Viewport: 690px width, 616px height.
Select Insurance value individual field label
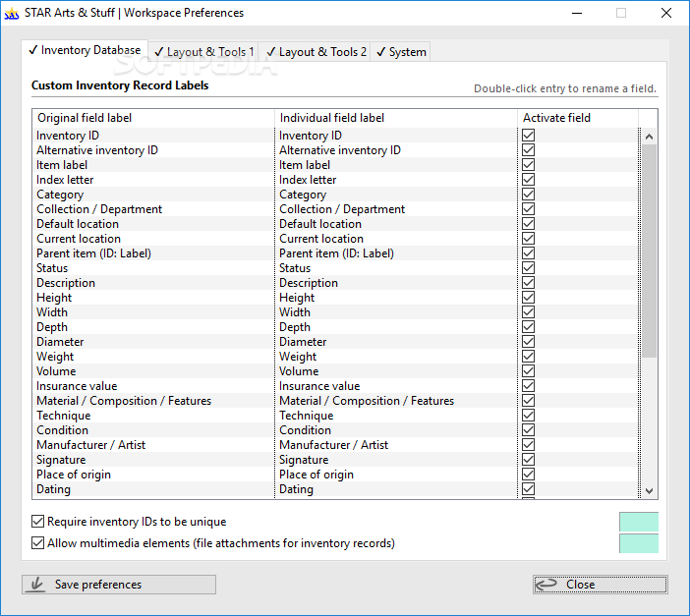[x=319, y=386]
